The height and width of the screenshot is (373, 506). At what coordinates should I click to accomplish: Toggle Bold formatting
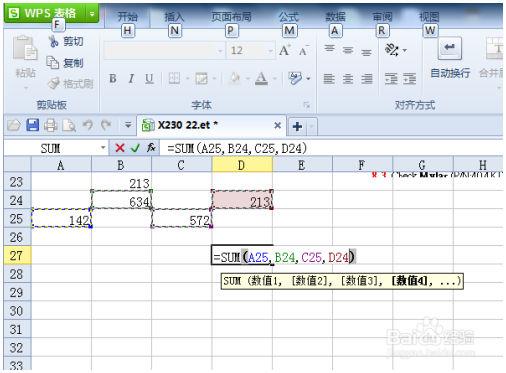tap(113, 79)
